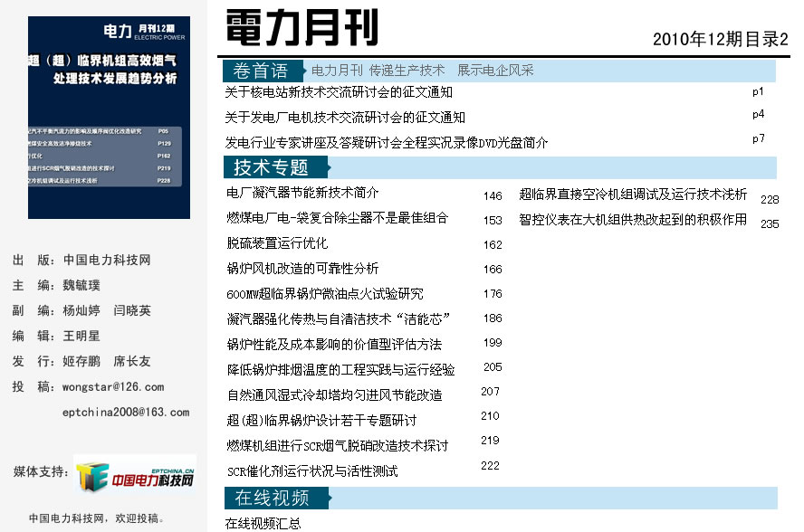Click page number 210
This screenshot has height=532, width=804.
pos(490,415)
